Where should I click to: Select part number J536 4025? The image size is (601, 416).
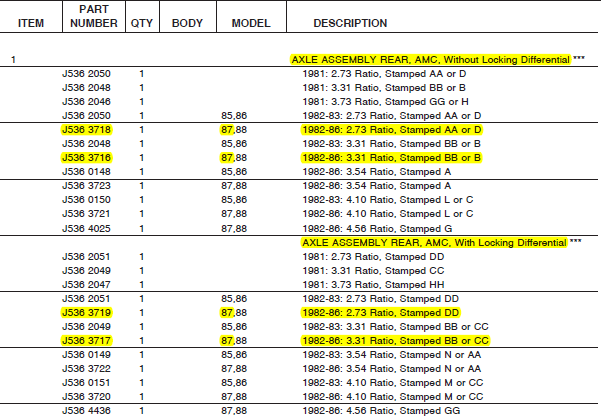(86, 229)
